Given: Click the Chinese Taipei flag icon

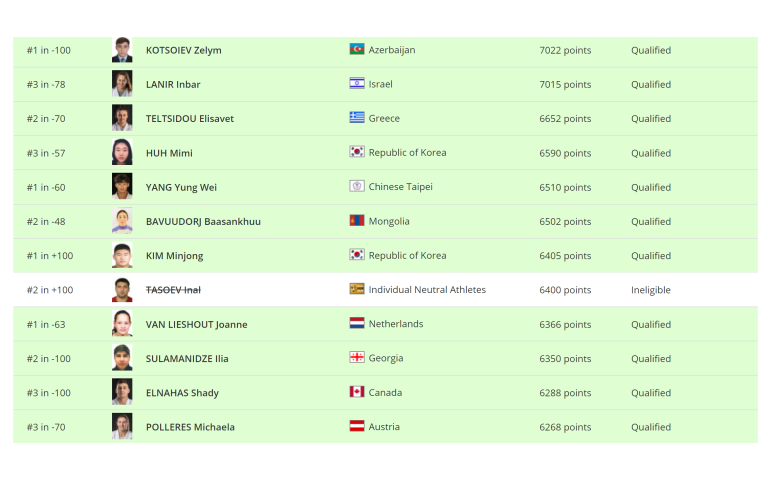Looking at the screenshot, I should (357, 186).
